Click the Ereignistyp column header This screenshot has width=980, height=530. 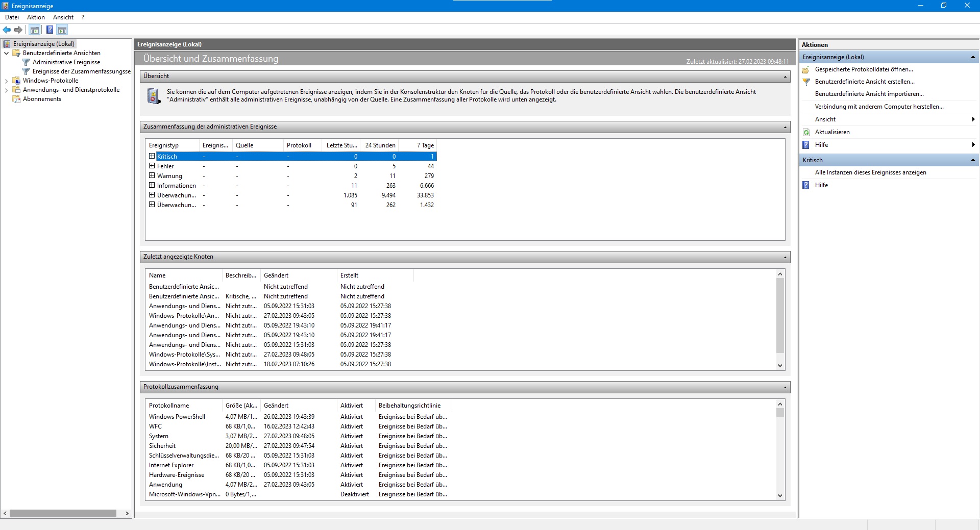172,145
